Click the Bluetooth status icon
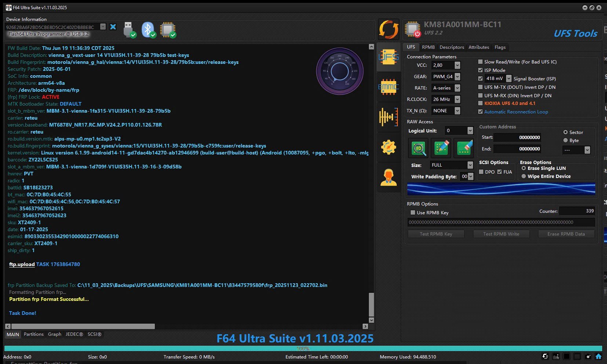 (149, 30)
